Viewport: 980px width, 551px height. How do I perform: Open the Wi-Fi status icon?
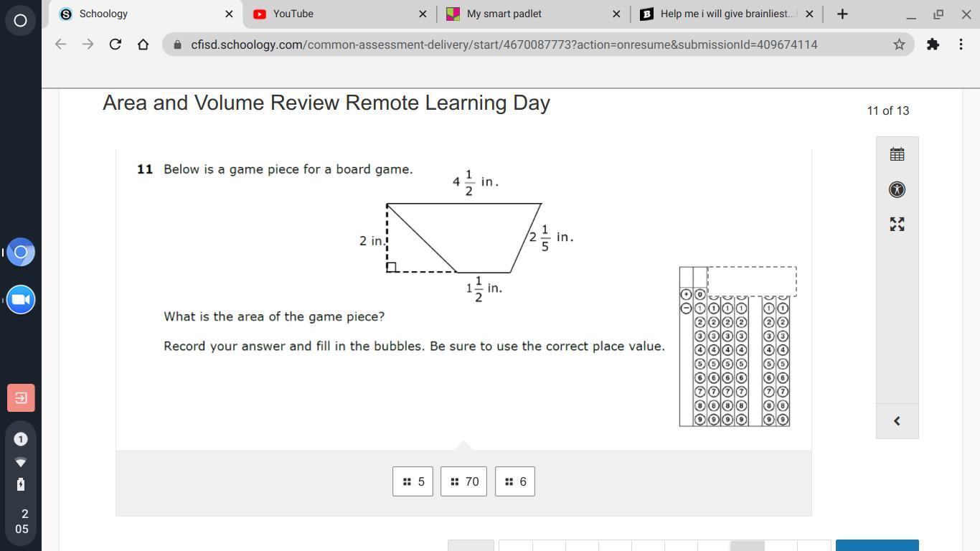click(20, 462)
